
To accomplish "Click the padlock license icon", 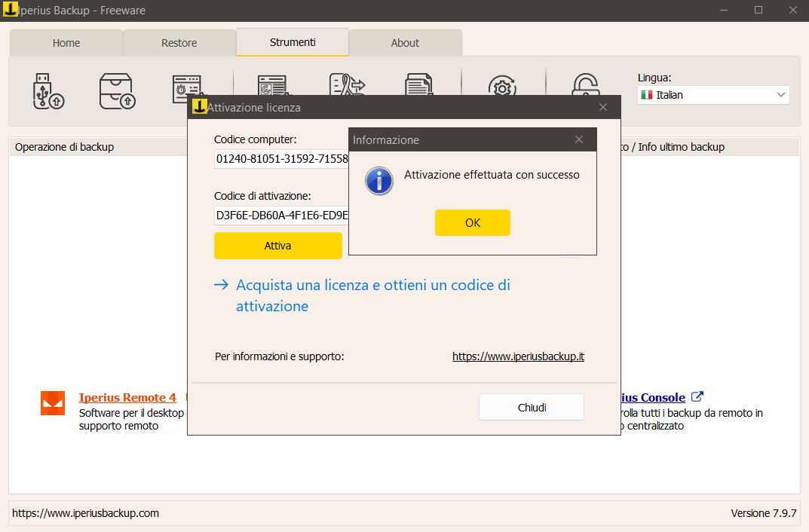I will (586, 84).
